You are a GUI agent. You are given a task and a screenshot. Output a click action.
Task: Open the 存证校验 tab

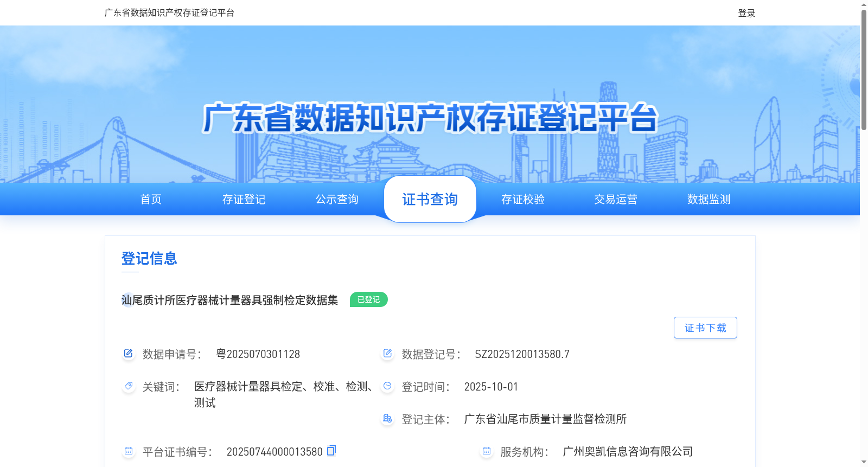(x=523, y=199)
